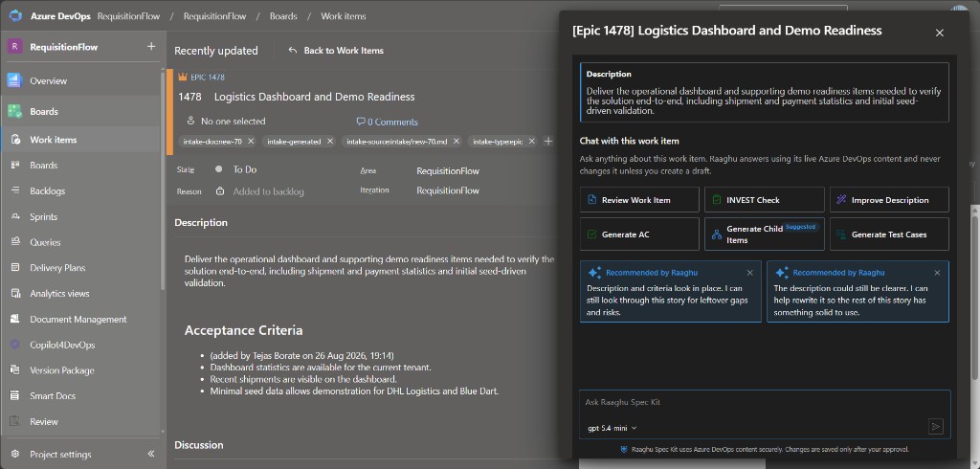Open the Copilot4DevOps icon
980x469 pixels.
[x=15, y=345]
